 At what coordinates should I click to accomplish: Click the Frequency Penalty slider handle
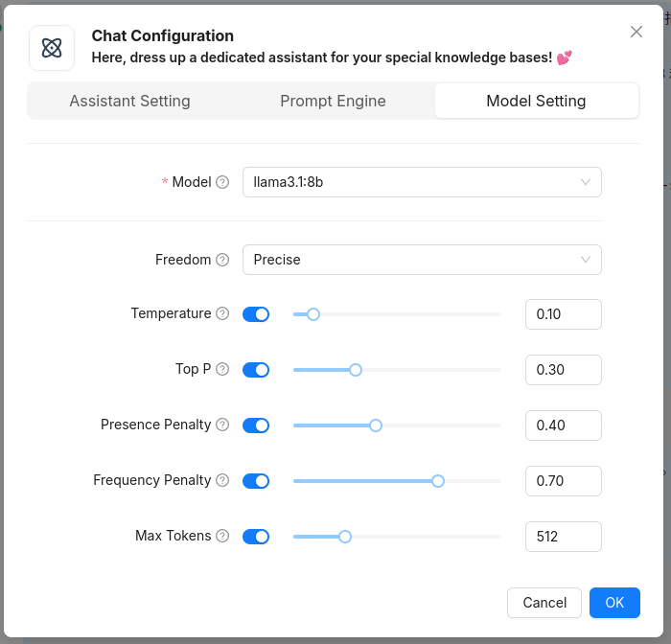pyautogui.click(x=438, y=481)
